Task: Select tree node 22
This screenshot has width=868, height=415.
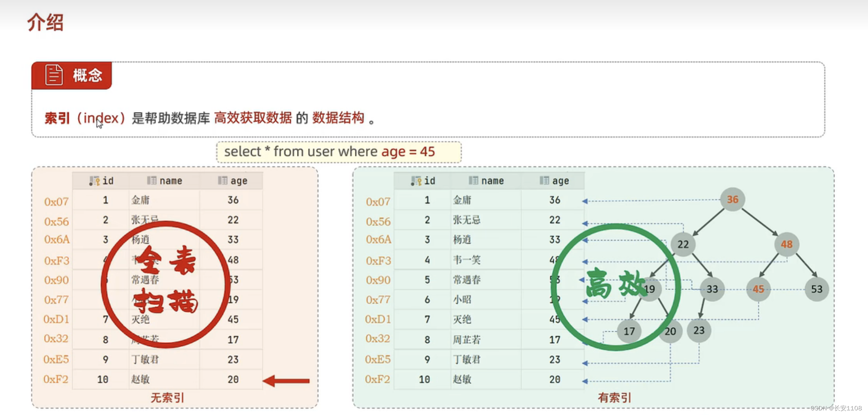Action: pos(683,244)
